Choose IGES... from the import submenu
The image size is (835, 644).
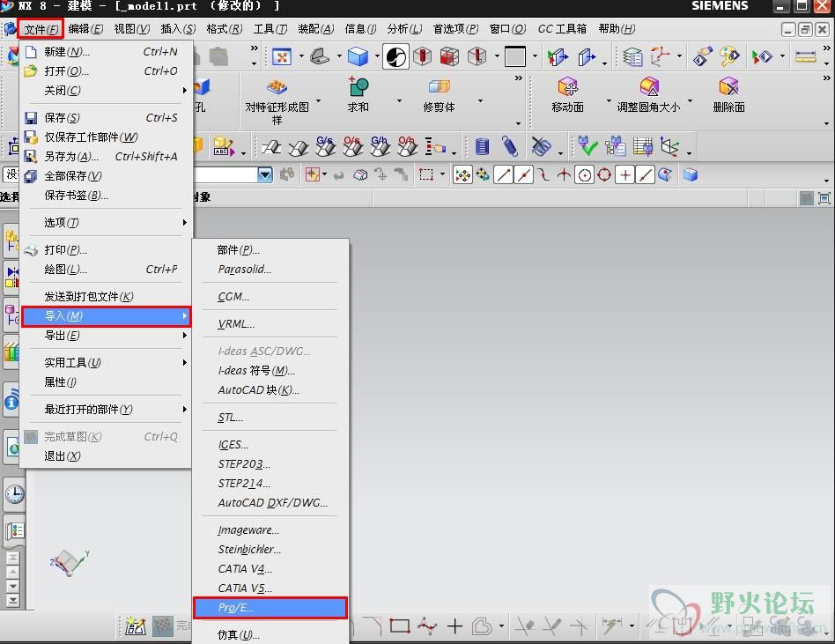(x=270, y=445)
